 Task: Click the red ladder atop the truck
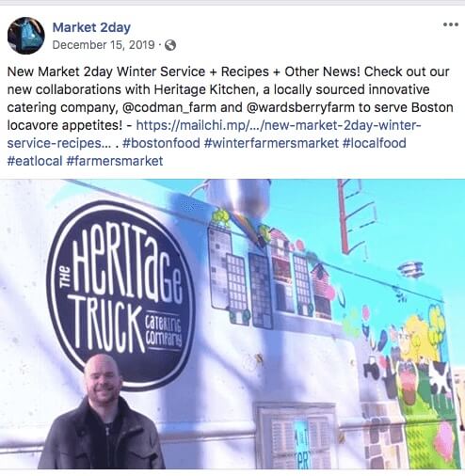click(x=356, y=218)
